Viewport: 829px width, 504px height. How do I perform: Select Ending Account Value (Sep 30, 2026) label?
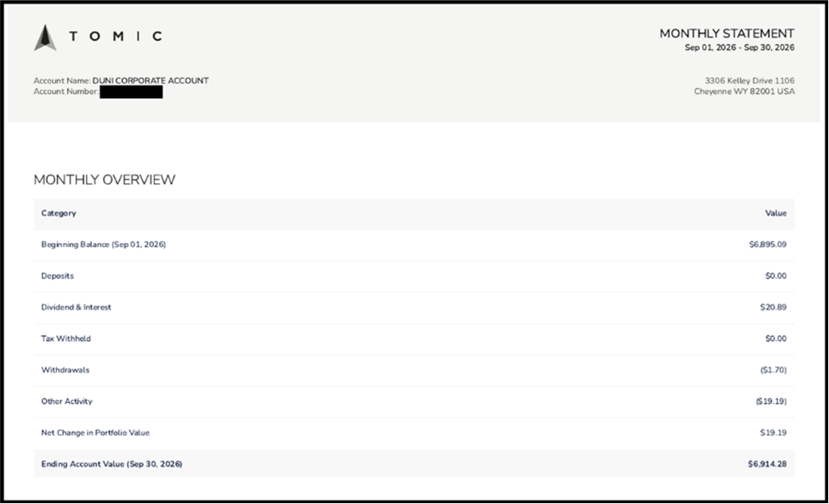[x=111, y=464]
